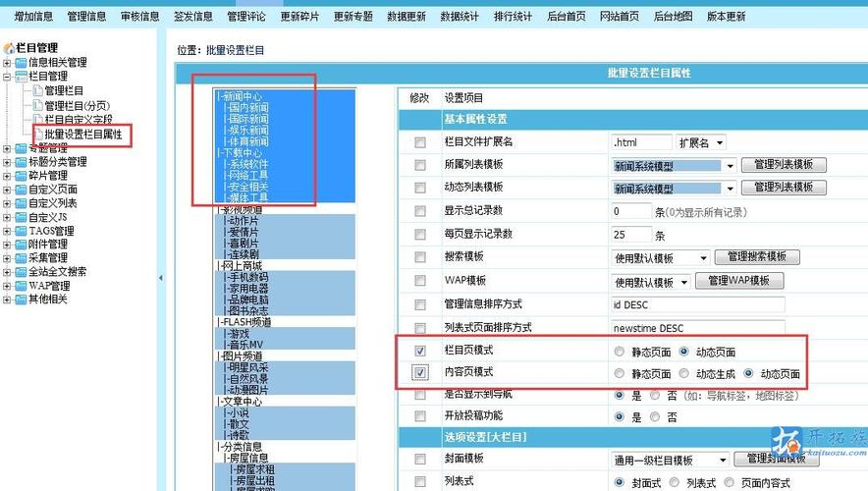Click 管理列表模板 button for 动态列表模板
The height and width of the screenshot is (491, 868).
pyautogui.click(x=784, y=188)
